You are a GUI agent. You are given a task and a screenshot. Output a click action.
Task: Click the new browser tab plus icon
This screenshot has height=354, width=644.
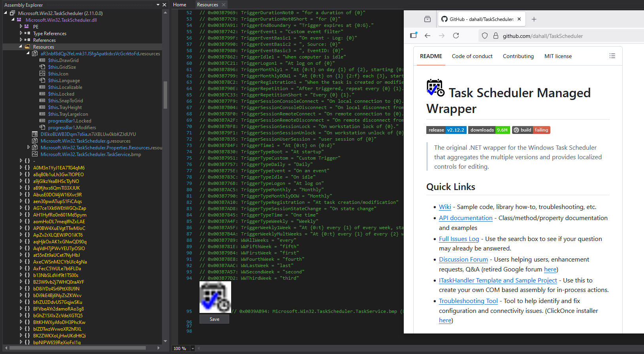click(x=534, y=19)
